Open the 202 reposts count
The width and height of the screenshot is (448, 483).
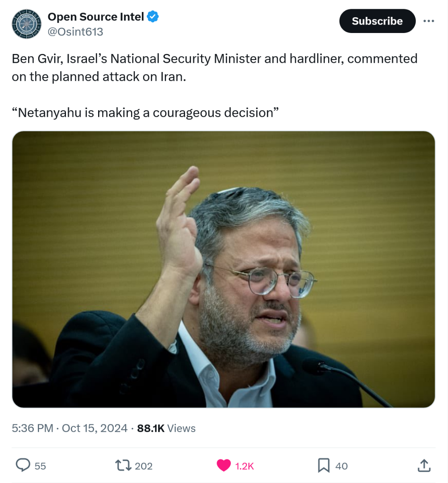[x=144, y=466]
